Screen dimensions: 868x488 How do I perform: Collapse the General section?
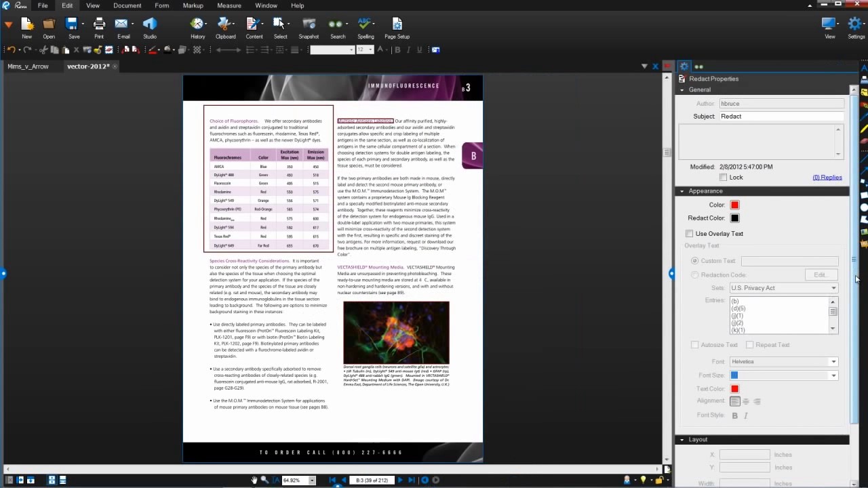[682, 90]
